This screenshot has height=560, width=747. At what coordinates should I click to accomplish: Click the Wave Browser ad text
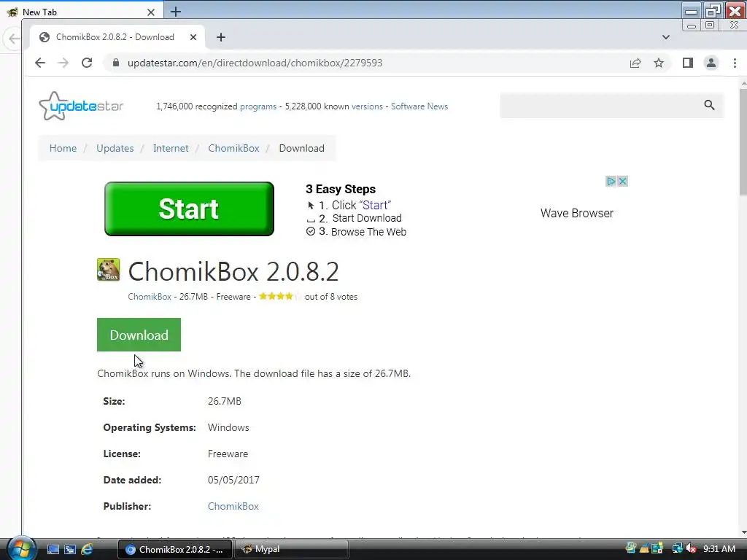[576, 213]
